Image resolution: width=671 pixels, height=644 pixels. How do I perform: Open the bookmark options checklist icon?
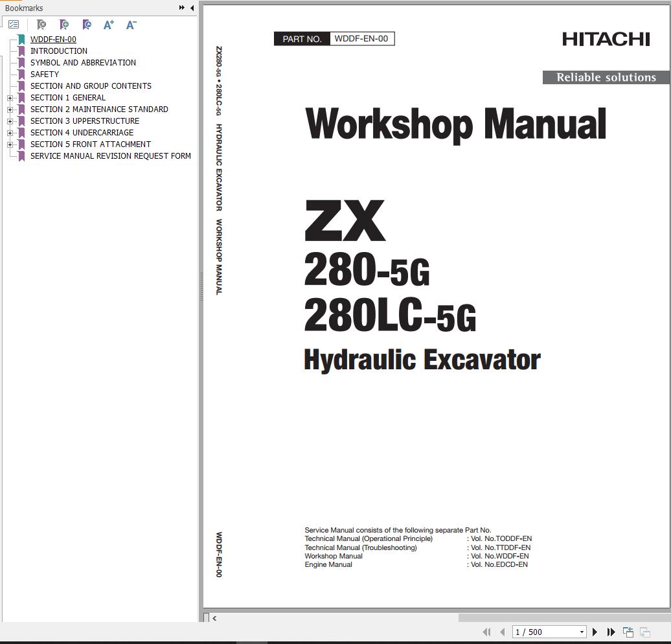point(14,25)
